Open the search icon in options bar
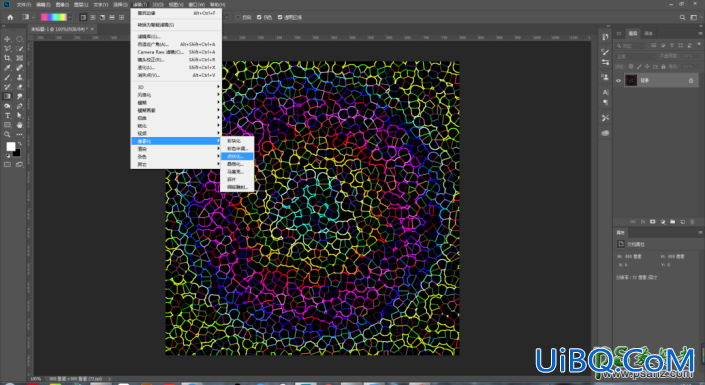Screen dimensions: 705x385 [683, 18]
